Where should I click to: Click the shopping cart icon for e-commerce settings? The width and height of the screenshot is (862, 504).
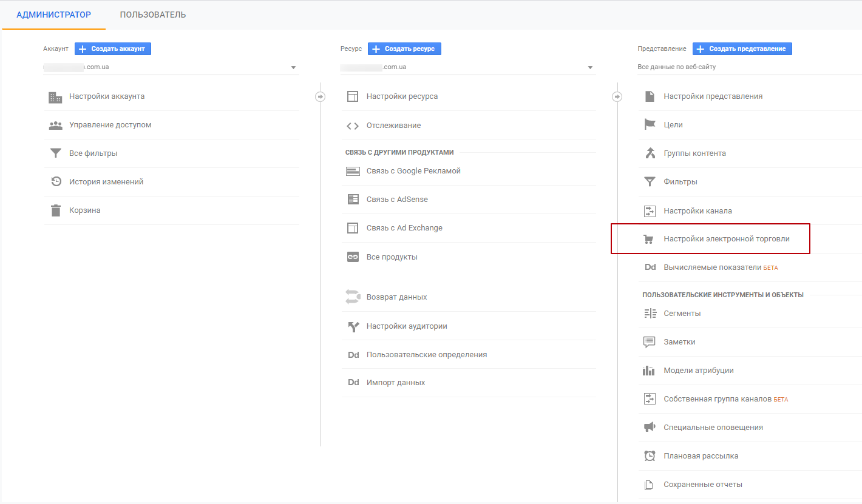tap(648, 240)
